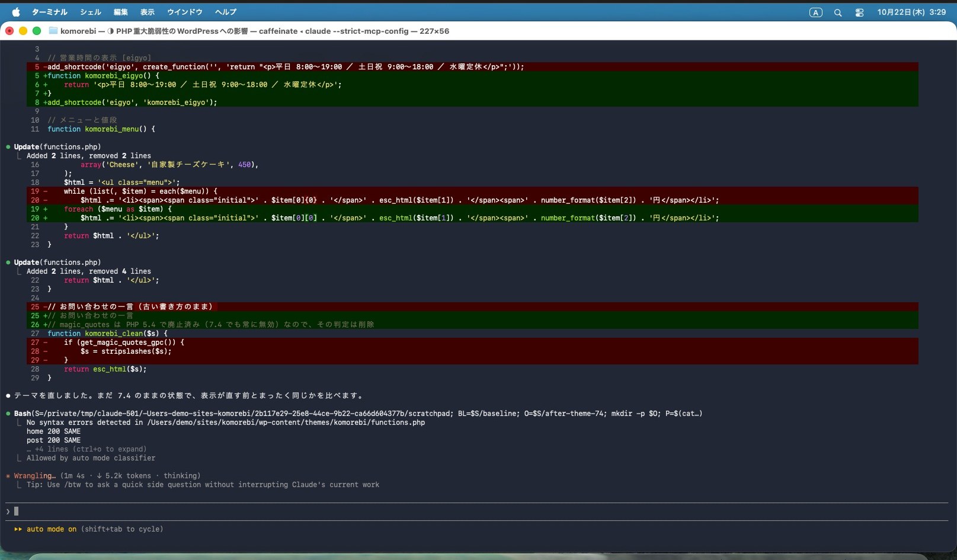The height and width of the screenshot is (560, 957).
Task: Open Spotlight search magnifier icon
Action: point(838,12)
